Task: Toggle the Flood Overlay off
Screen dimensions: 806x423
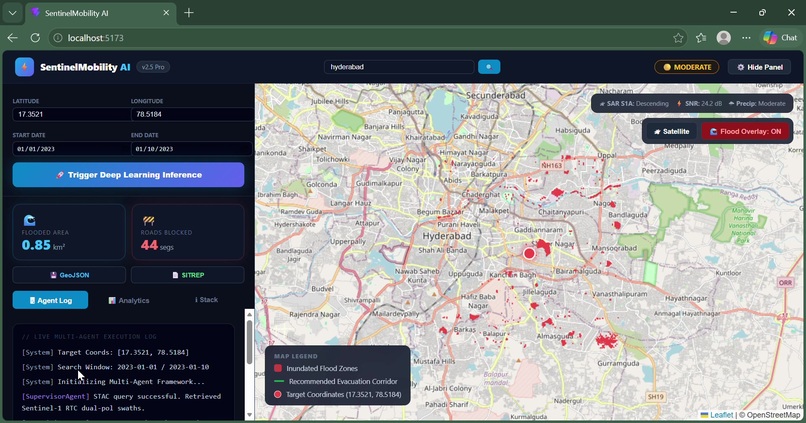Action: [x=745, y=132]
